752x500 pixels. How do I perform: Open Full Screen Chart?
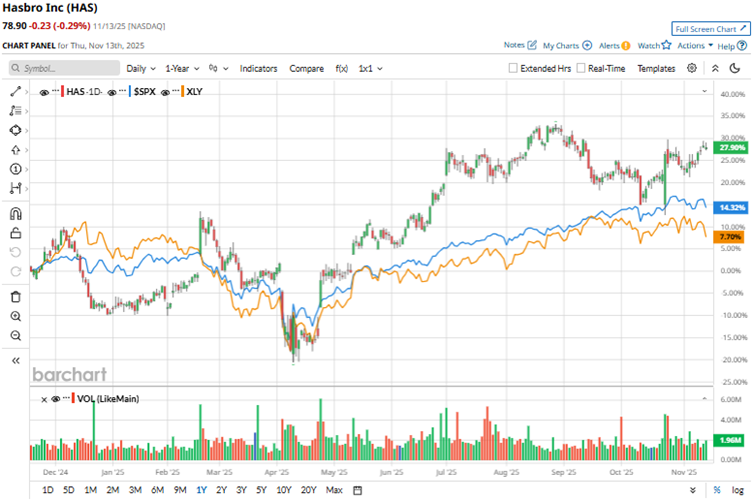click(710, 29)
